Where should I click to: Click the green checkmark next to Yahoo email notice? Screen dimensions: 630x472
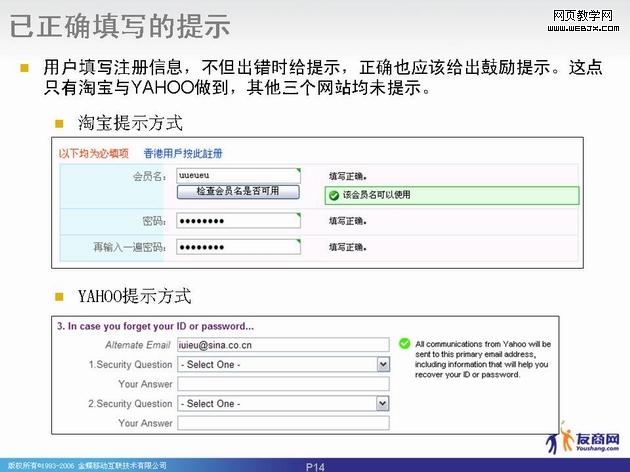(403, 344)
